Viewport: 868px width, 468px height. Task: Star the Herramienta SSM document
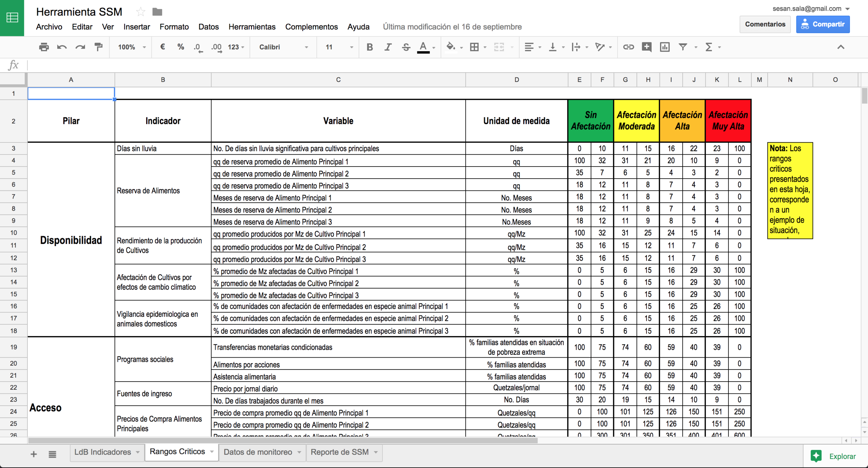(141, 12)
